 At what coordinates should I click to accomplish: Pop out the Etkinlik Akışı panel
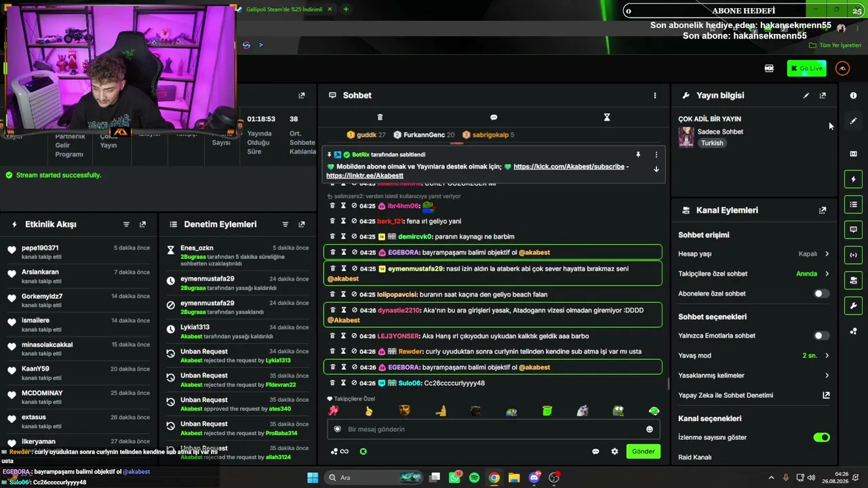[142, 224]
